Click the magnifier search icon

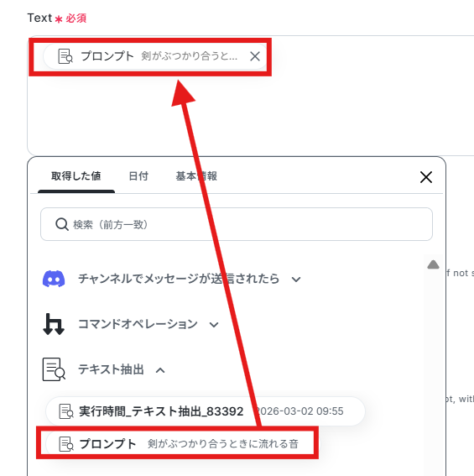coord(62,225)
